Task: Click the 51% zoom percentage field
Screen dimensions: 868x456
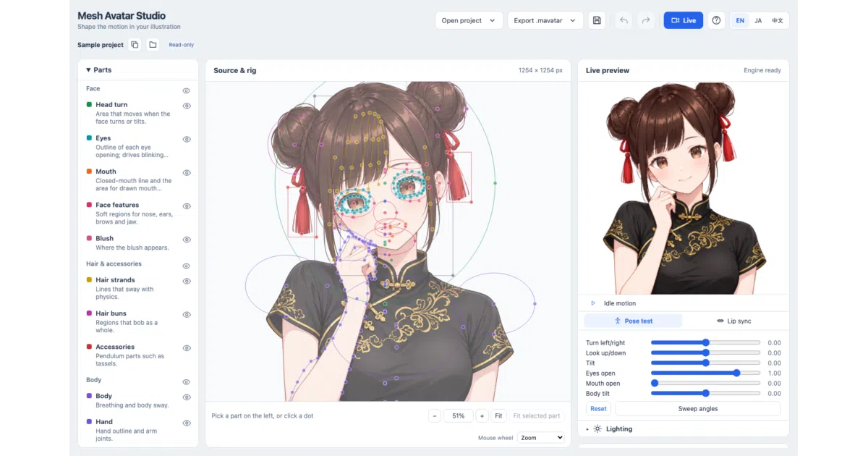Action: point(458,416)
